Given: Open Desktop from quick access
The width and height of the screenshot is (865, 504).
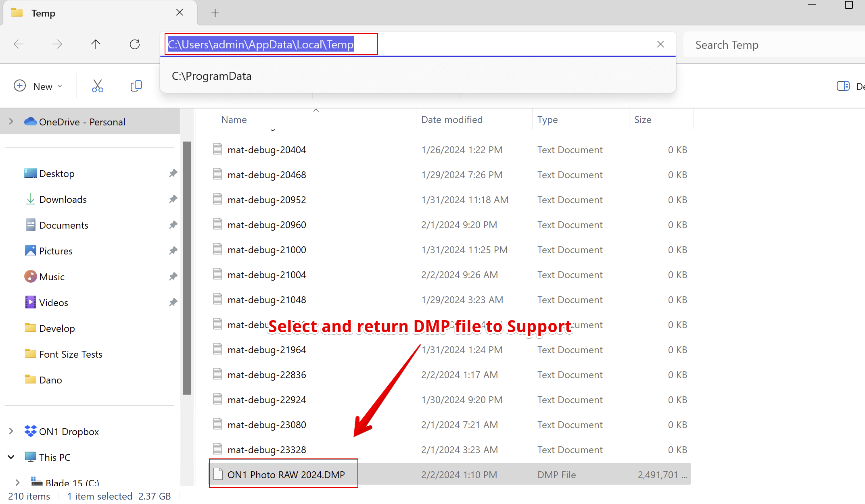Looking at the screenshot, I should pos(57,174).
